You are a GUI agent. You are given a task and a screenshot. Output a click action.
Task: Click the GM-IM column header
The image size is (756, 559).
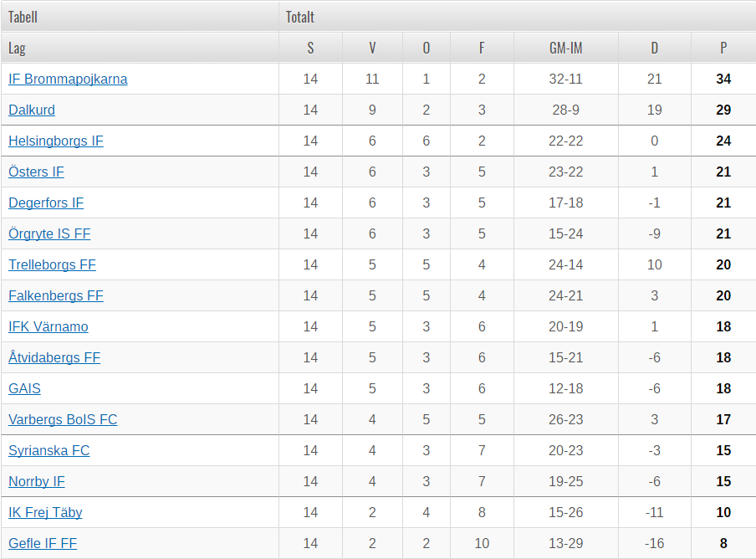click(566, 48)
